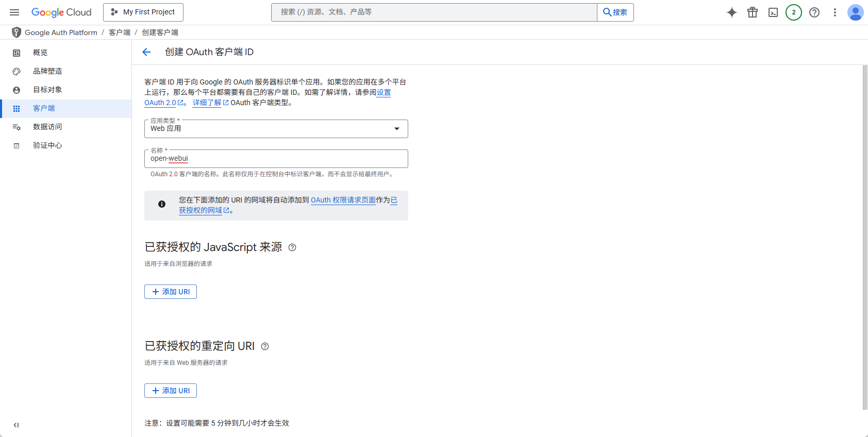Screen dimensions: 868x437
Task: Open the Gemini sparkle assistant icon
Action: coord(732,12)
